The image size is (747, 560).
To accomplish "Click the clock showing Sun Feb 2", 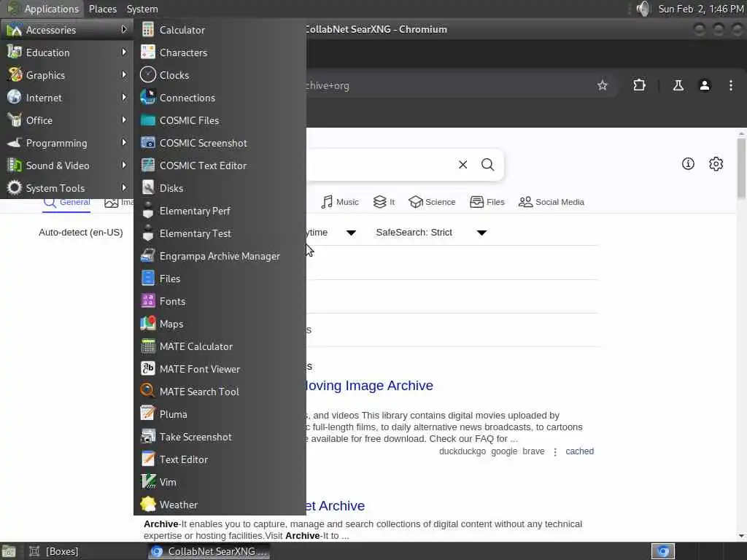I will pyautogui.click(x=700, y=9).
